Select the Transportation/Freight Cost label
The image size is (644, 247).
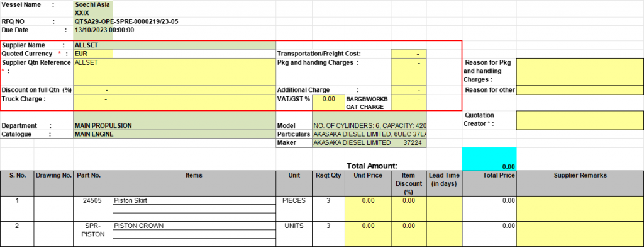tap(319, 54)
